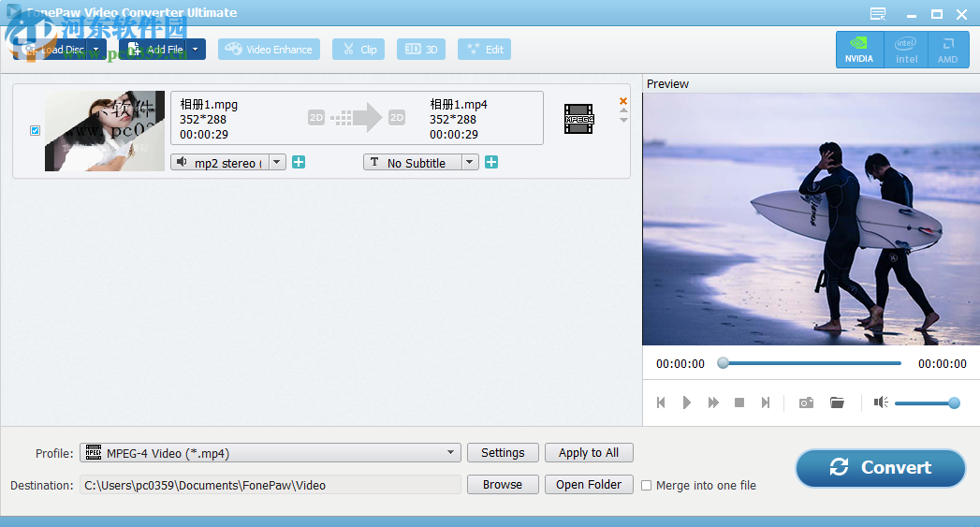This screenshot has width=980, height=527.
Task: Open the Edit tool
Action: (484, 50)
